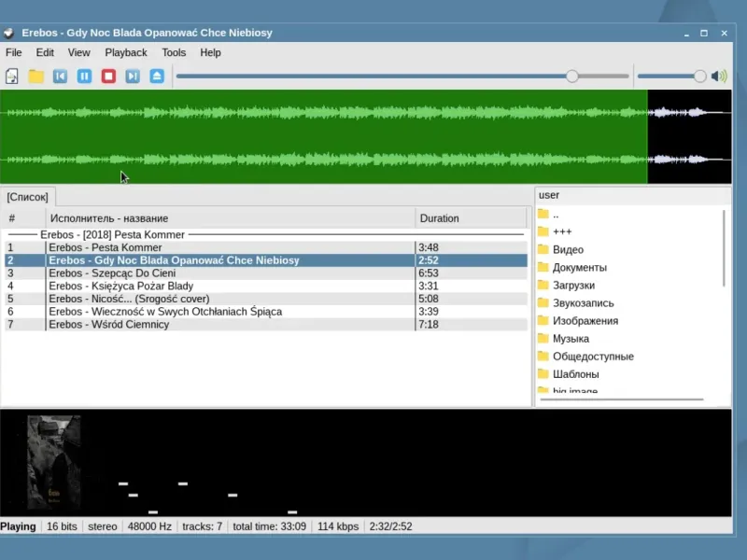This screenshot has height=560, width=747.
Task: Skip to the next track
Action: coord(133,77)
